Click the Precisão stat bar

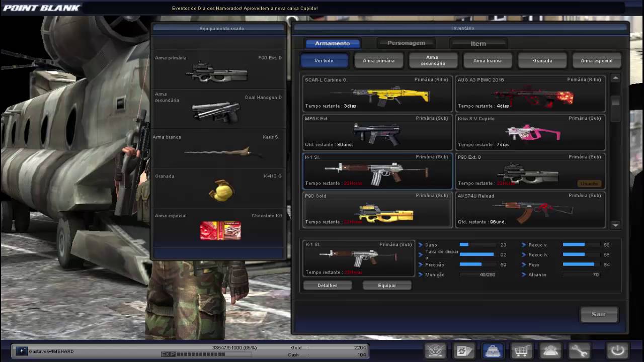point(477,264)
